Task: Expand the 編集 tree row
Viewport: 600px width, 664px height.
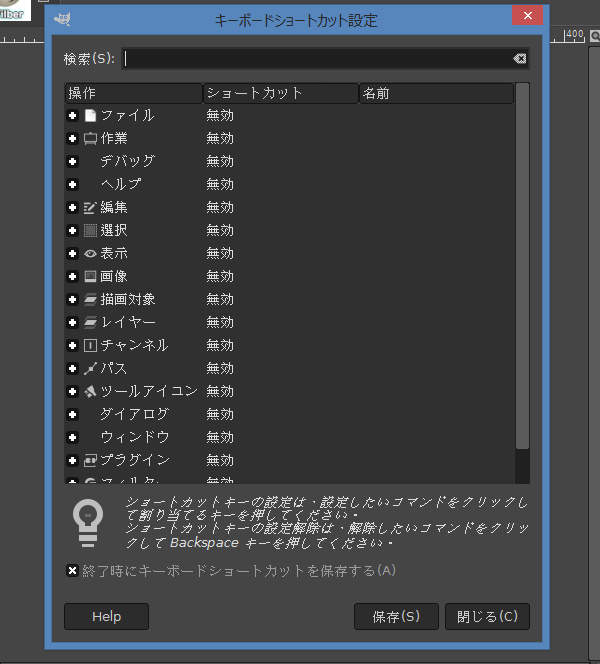Action: 72,208
